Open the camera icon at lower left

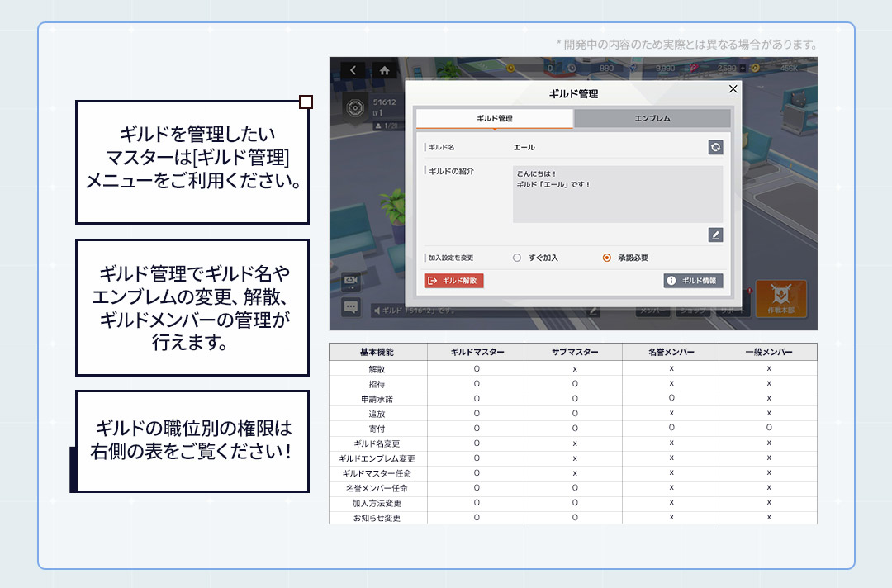pyautogui.click(x=350, y=282)
